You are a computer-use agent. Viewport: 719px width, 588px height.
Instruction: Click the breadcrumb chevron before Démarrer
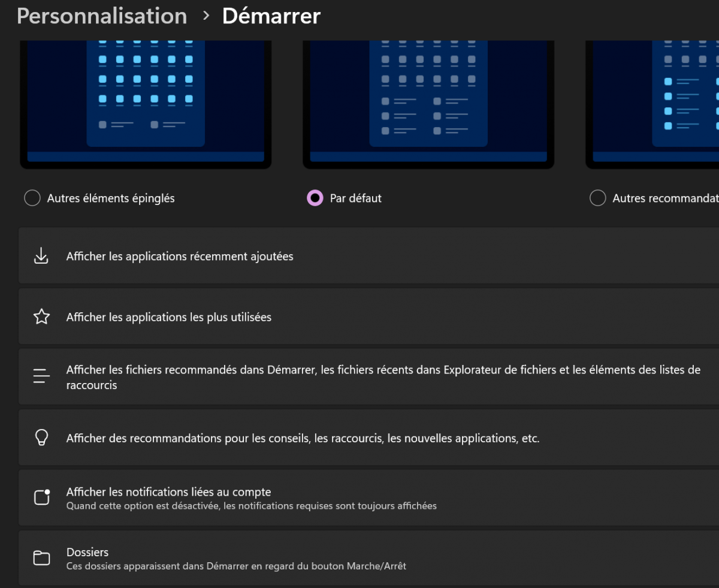(206, 16)
